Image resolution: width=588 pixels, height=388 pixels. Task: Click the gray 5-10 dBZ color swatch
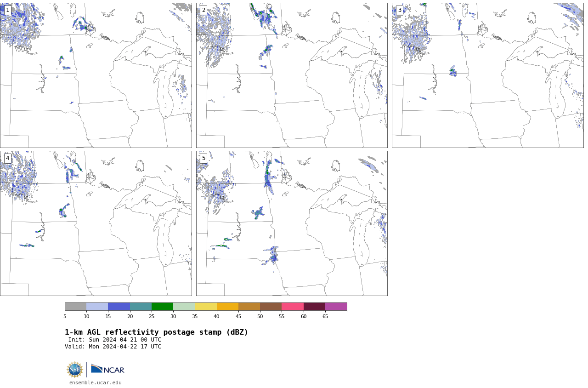click(x=75, y=307)
